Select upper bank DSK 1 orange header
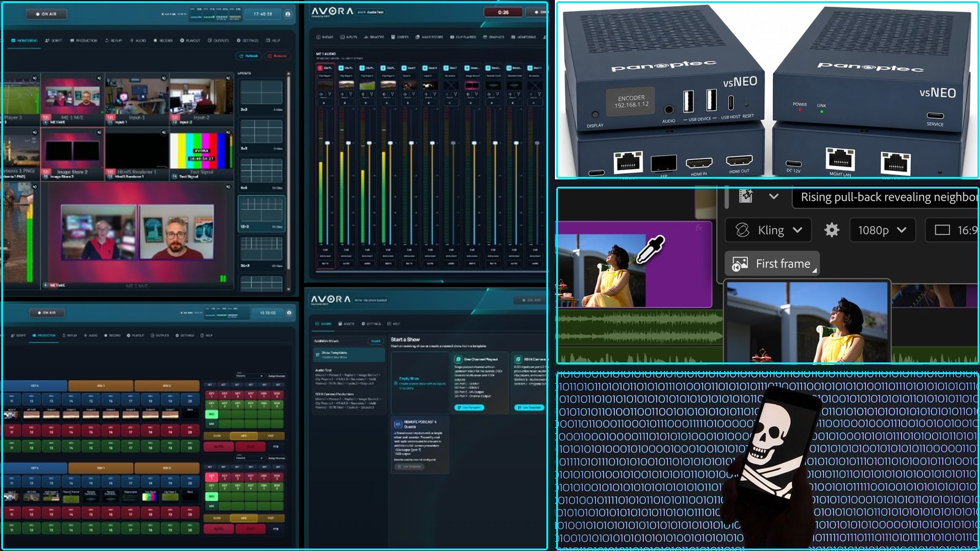 pos(100,386)
